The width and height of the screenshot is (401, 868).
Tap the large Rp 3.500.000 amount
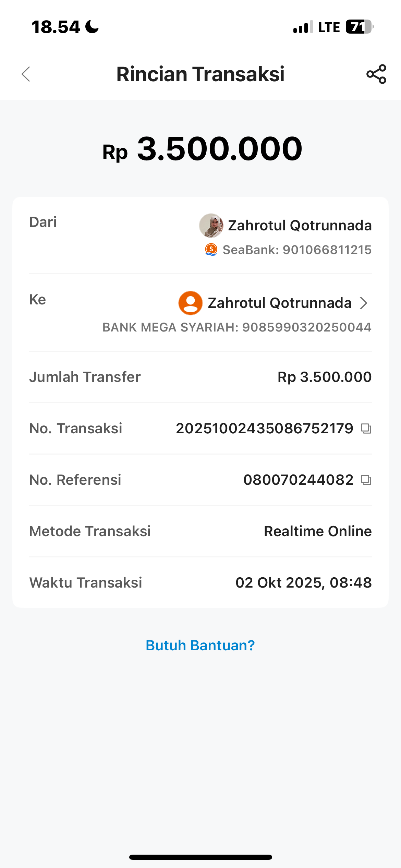202,149
